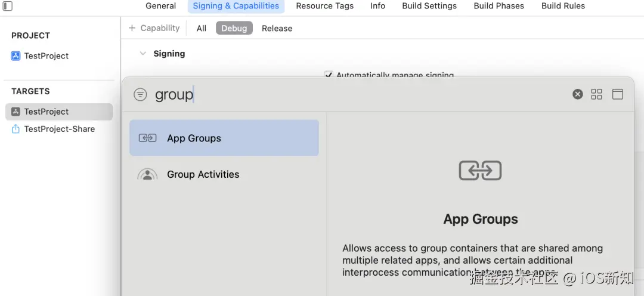Toggle the sidebar panel icon
The width and height of the screenshot is (644, 296).
pos(8,6)
